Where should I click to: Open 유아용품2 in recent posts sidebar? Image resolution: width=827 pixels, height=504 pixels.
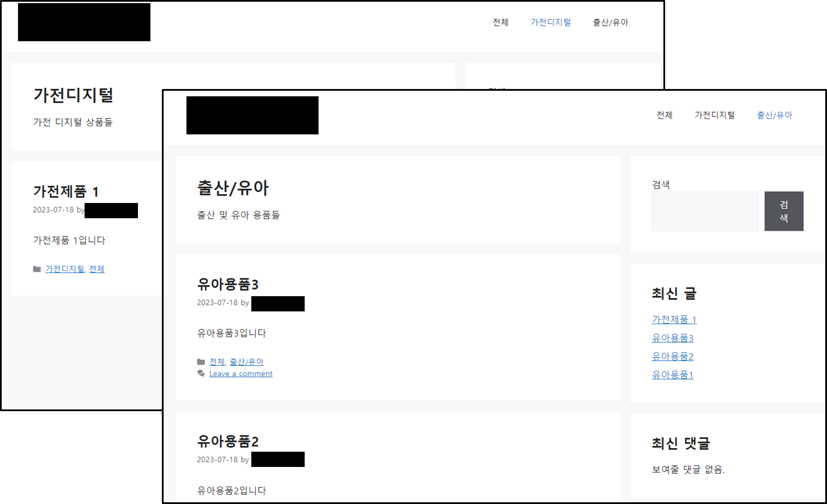point(672,356)
